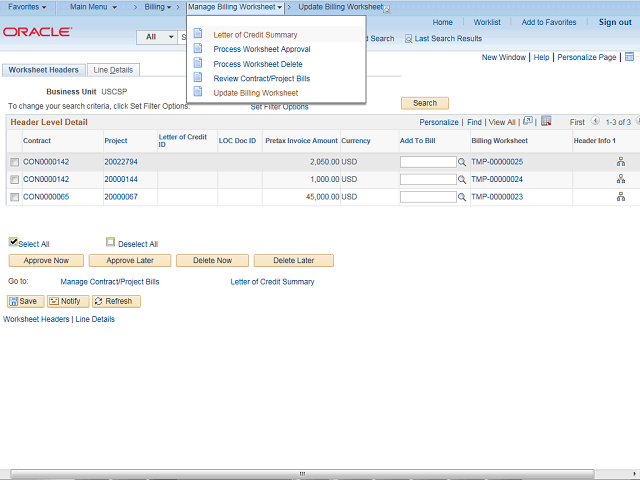640x480 pixels.
Task: Click the previous row arrow icon
Action: click(595, 121)
